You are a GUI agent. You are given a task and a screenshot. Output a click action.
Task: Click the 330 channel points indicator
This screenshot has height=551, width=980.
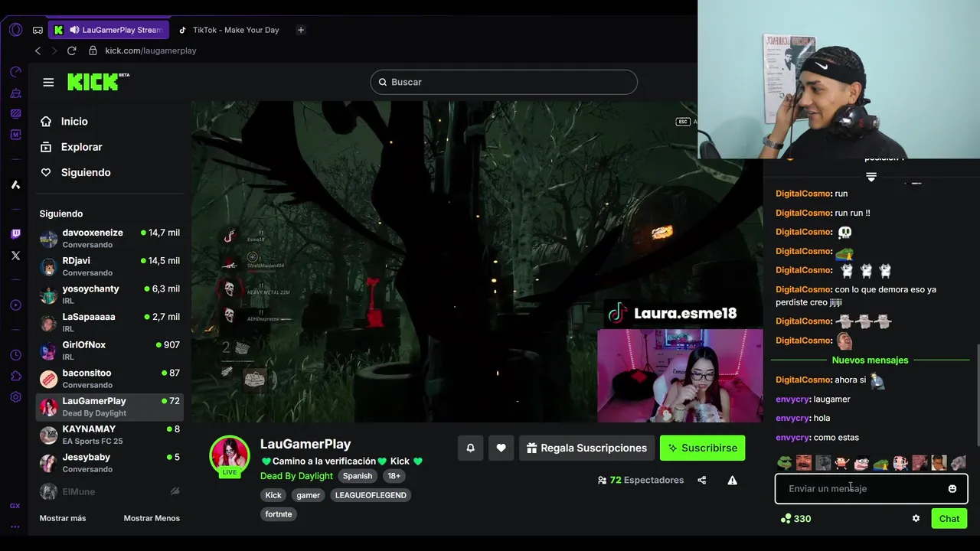795,519
